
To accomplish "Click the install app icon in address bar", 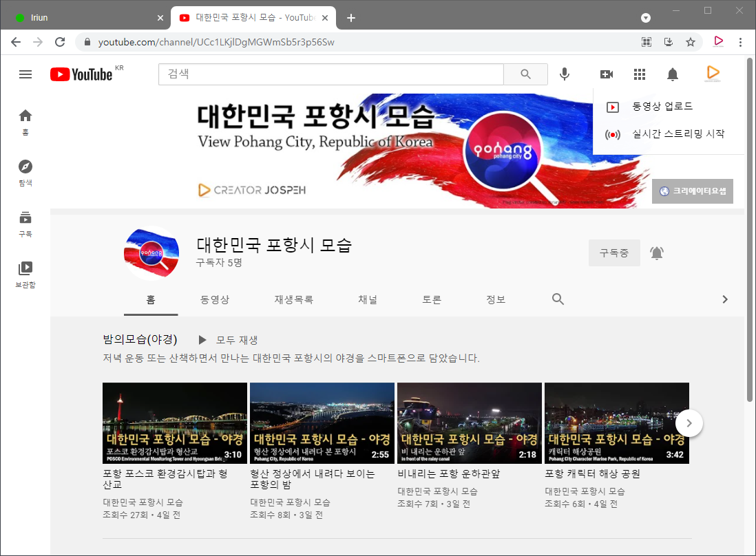I will point(669,42).
